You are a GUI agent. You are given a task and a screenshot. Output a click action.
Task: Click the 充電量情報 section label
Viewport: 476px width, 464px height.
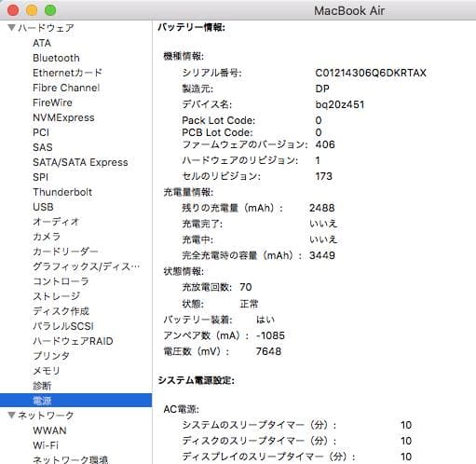pos(188,192)
